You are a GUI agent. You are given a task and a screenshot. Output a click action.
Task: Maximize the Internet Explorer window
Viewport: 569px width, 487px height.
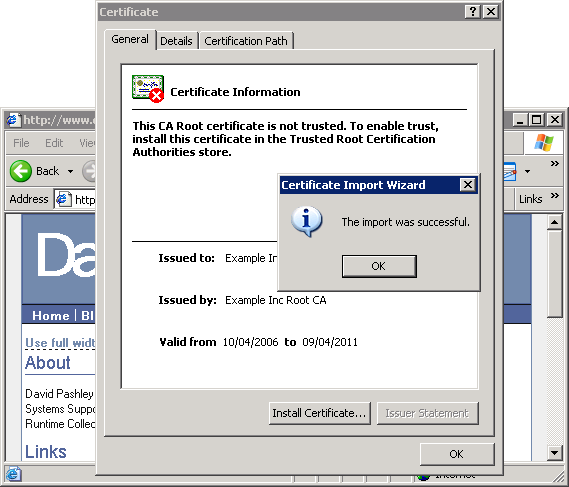tap(537, 119)
